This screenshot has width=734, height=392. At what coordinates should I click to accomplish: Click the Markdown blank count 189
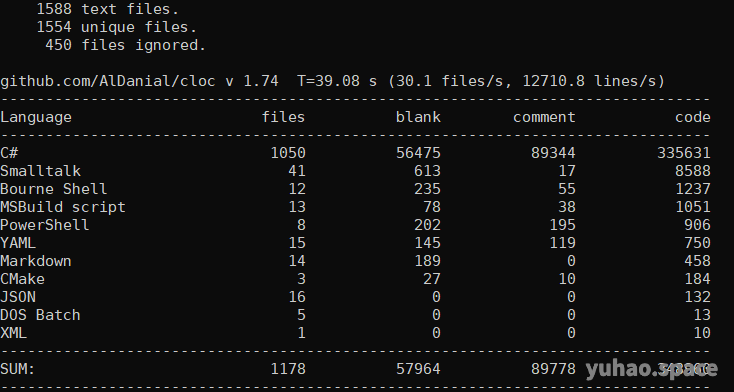pyautogui.click(x=427, y=261)
